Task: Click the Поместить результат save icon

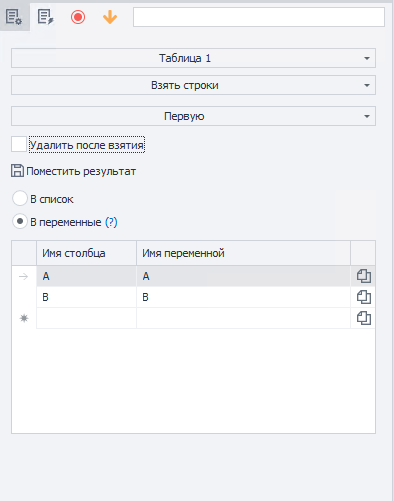Action: (17, 171)
